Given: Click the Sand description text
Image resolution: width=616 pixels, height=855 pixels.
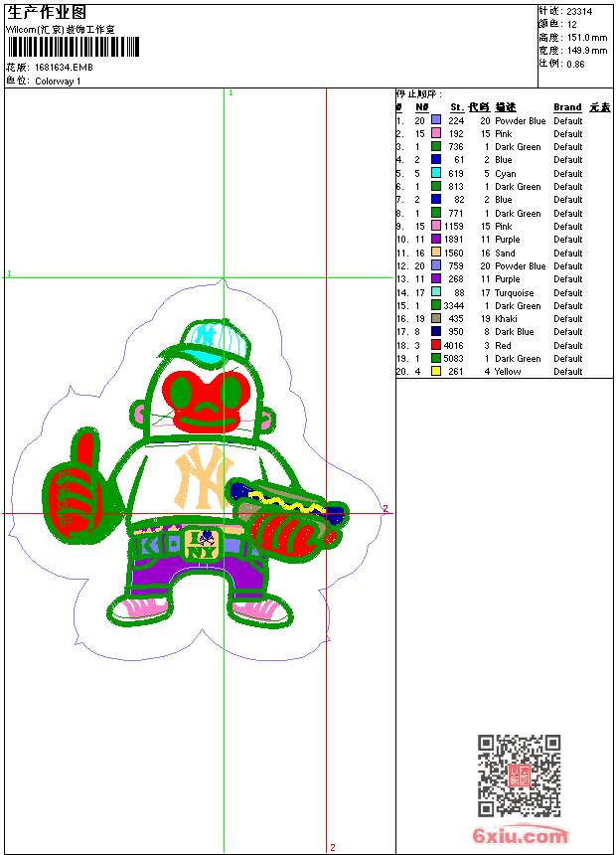Looking at the screenshot, I should (505, 253).
